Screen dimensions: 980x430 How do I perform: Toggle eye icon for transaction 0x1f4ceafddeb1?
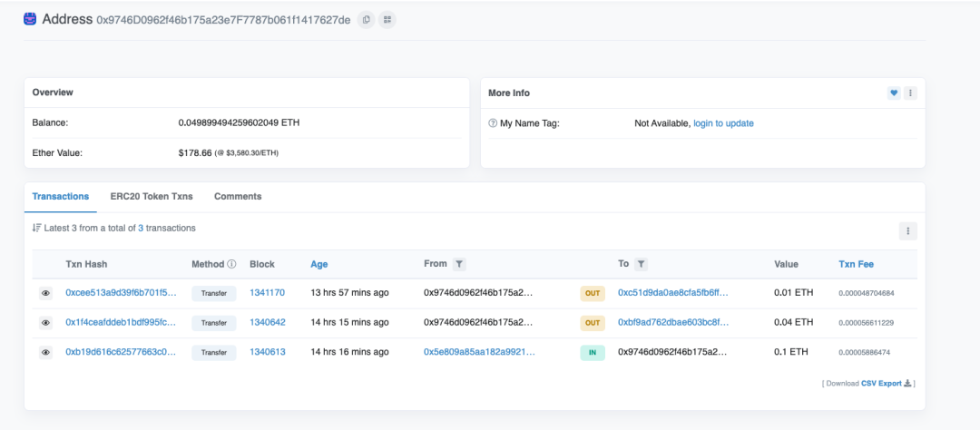(x=45, y=323)
